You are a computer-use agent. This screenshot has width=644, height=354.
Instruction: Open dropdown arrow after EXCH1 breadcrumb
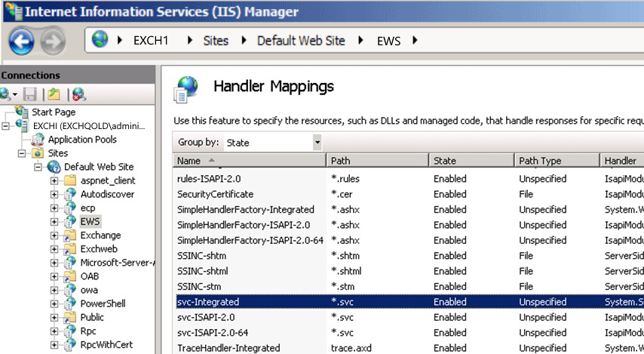click(x=190, y=40)
